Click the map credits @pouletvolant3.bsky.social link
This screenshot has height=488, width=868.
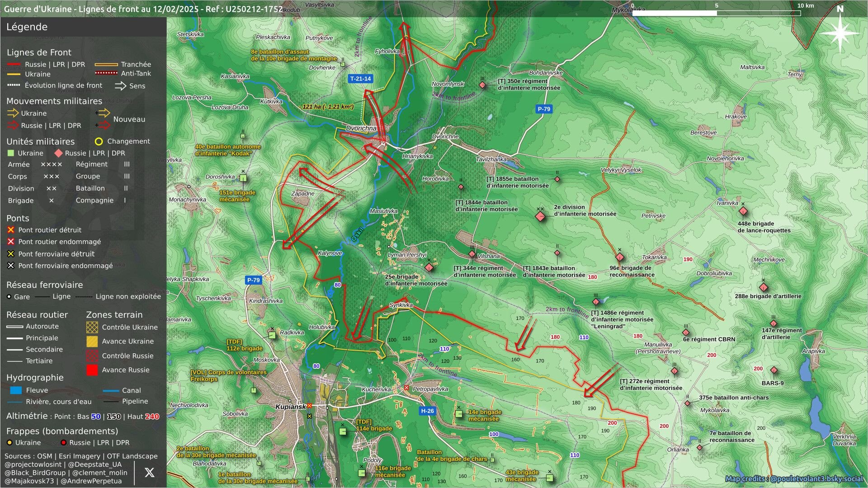tap(794, 479)
